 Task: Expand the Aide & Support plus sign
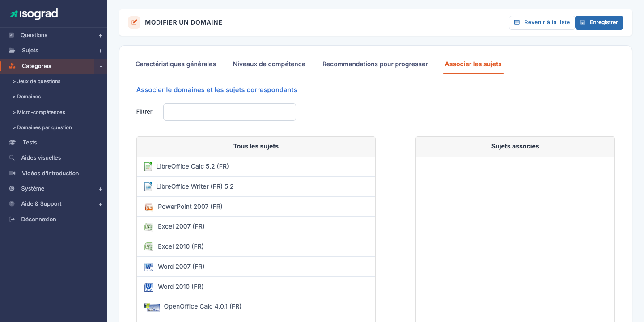(x=100, y=204)
